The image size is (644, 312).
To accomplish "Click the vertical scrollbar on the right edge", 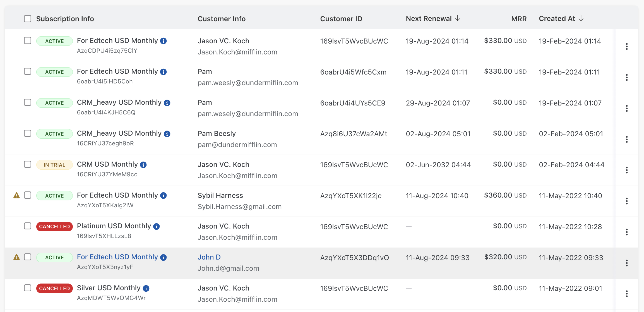I will pyautogui.click(x=641, y=112).
